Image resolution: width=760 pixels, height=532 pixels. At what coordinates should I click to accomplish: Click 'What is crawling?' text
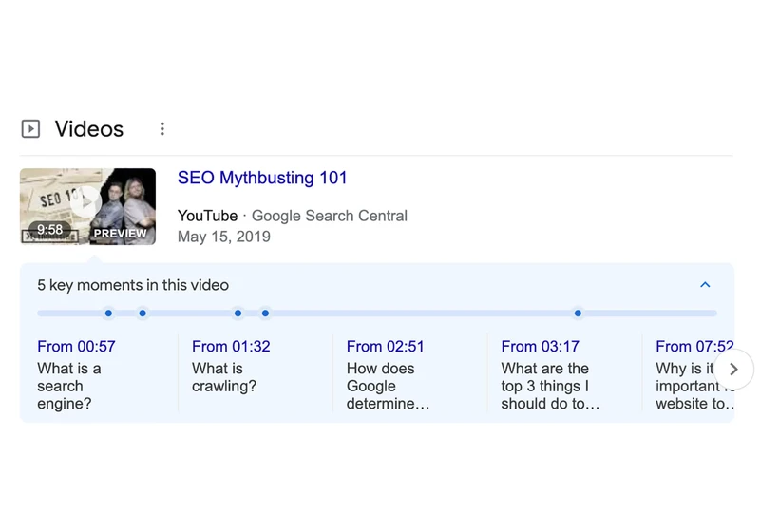[x=224, y=377]
